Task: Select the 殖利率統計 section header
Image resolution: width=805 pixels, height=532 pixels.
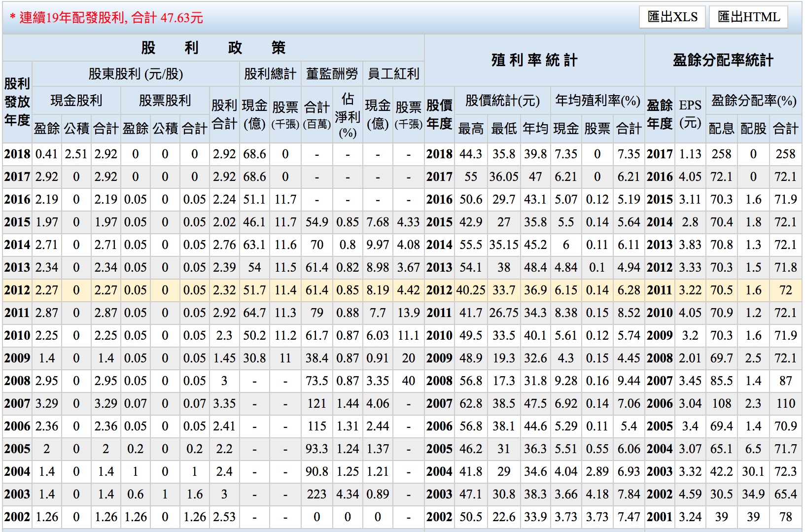Action: click(534, 60)
